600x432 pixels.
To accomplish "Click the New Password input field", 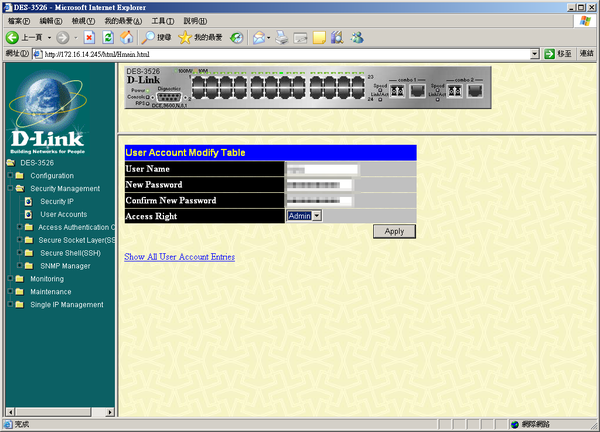I will 319,185.
